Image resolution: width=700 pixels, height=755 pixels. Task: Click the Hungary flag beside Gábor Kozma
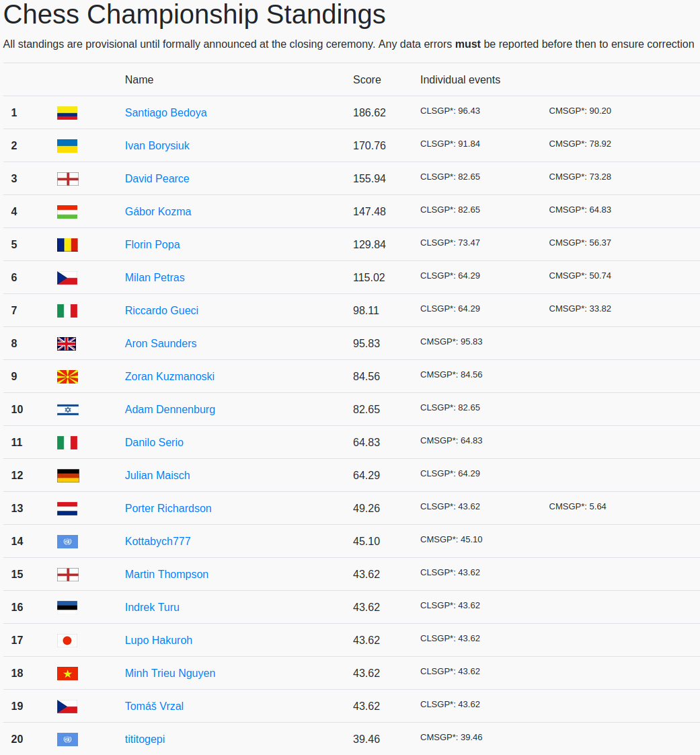click(x=67, y=212)
